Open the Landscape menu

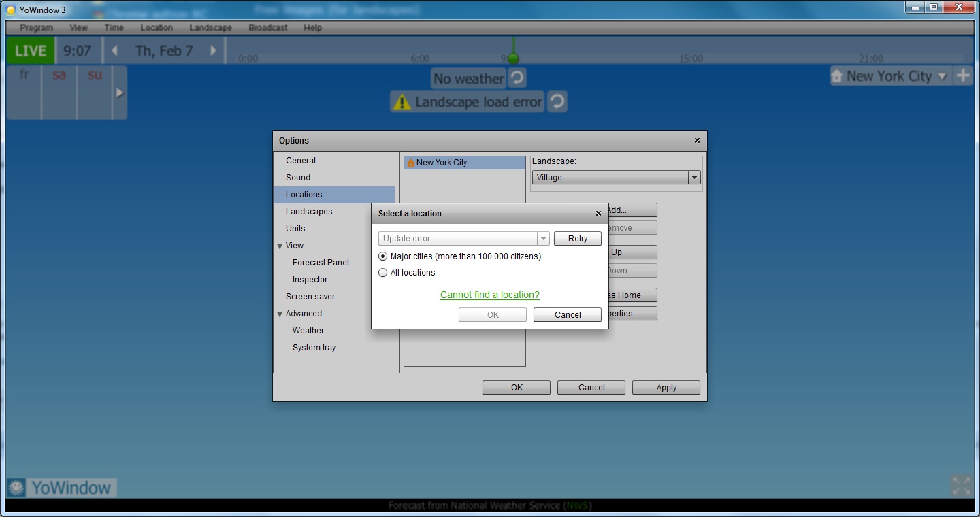(210, 28)
